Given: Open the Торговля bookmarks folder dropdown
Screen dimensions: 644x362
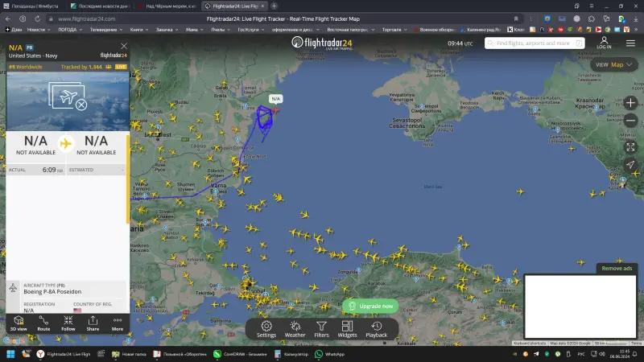Looking at the screenshot, I should coord(394,30).
